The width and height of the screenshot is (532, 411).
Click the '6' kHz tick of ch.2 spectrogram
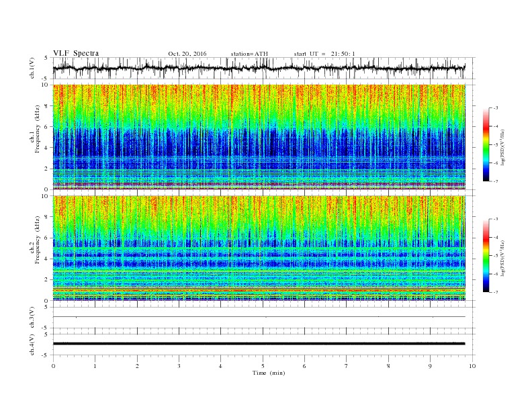coord(46,238)
